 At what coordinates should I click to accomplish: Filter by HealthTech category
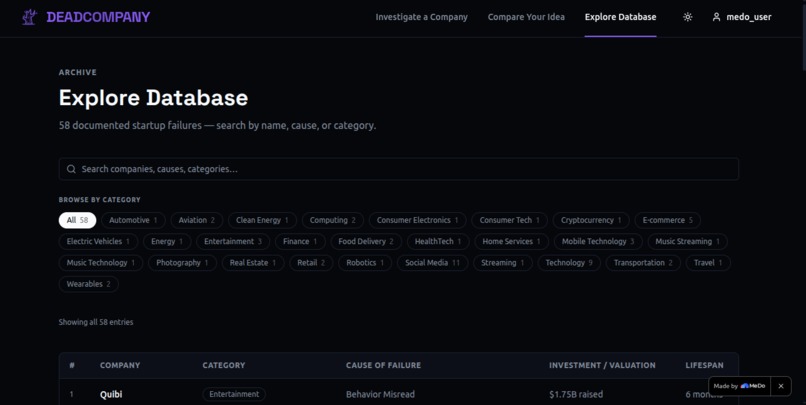[438, 242]
